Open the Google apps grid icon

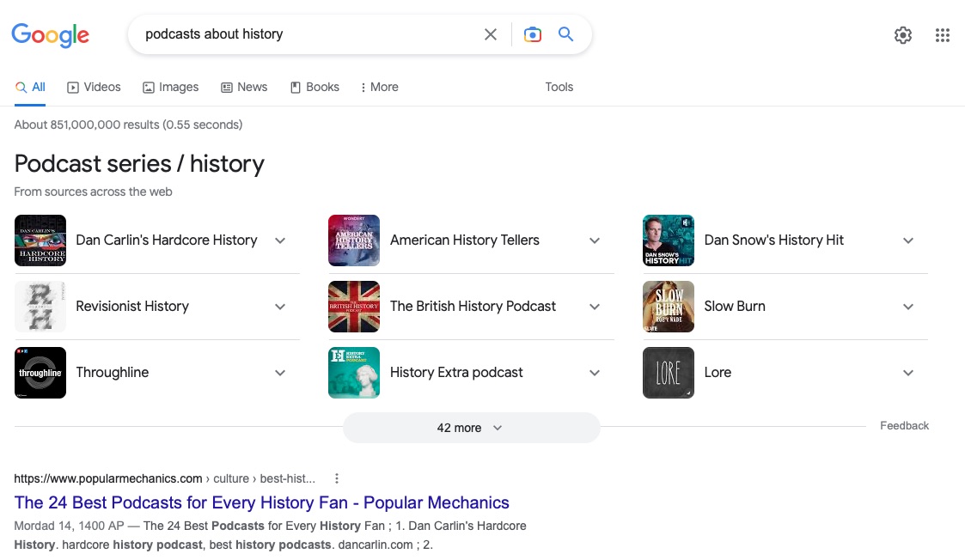point(943,35)
